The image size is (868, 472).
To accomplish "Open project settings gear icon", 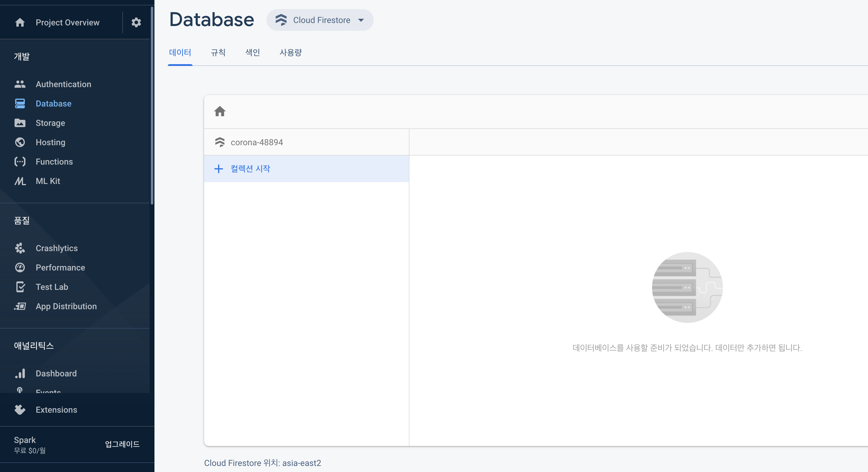I will pos(136,23).
